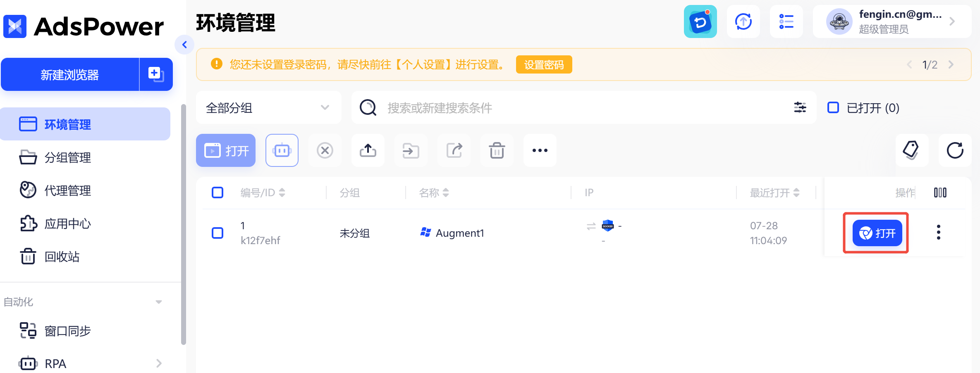Go to next notice arrow
Screen dimensions: 980x373
pyautogui.click(x=951, y=64)
